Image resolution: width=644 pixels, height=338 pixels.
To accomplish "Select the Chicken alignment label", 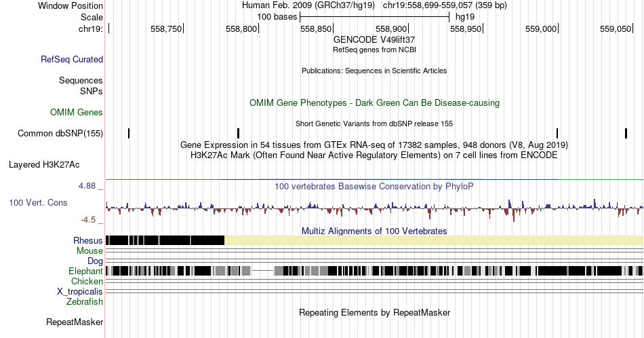I will click(87, 281).
